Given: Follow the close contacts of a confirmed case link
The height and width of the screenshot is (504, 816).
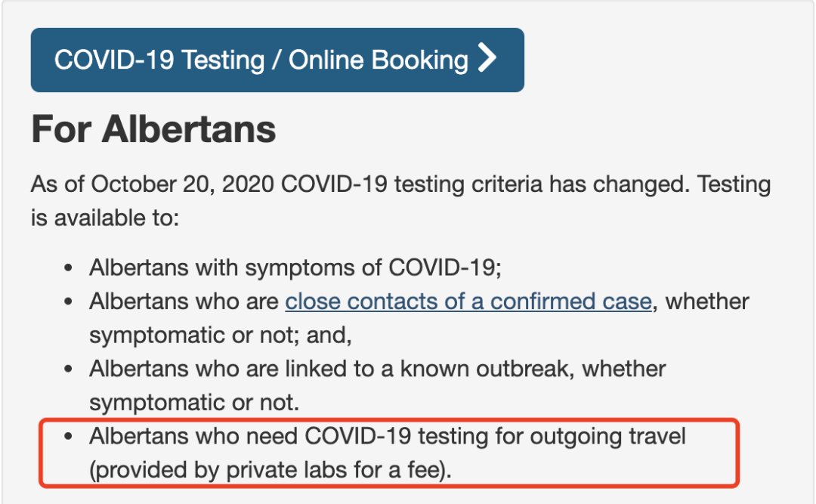Looking at the screenshot, I should point(468,301).
